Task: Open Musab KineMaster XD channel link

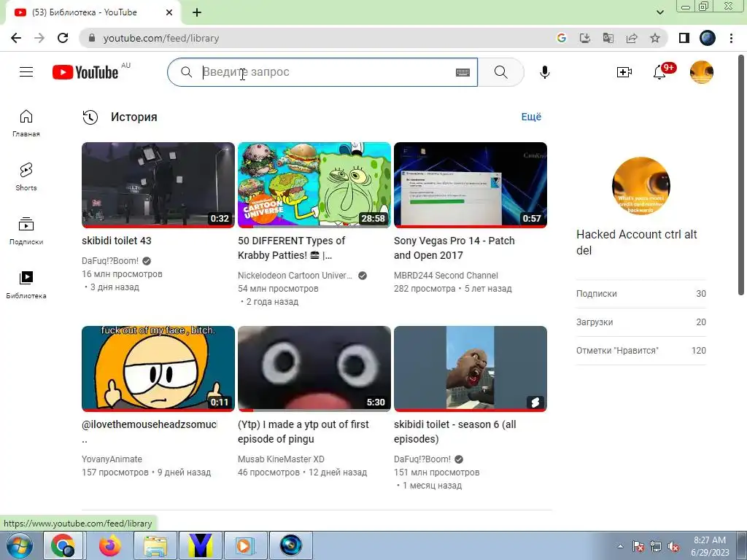Action: (x=281, y=459)
